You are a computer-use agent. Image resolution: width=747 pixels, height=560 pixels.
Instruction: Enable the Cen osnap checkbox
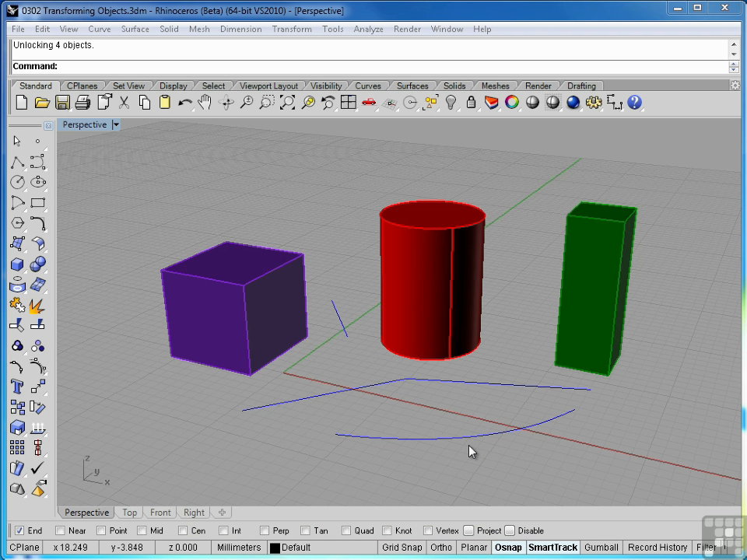point(183,530)
